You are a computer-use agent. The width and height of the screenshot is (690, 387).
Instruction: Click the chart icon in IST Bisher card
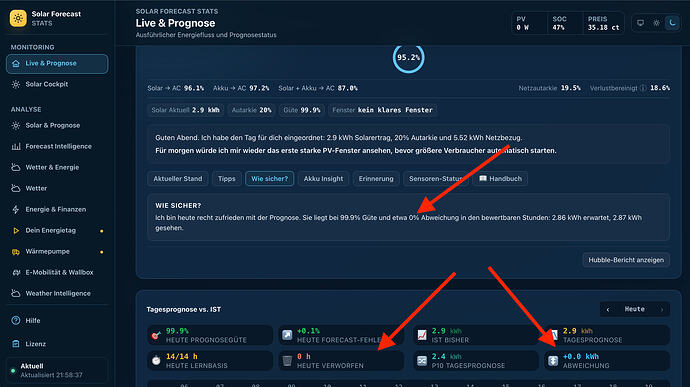click(422, 335)
